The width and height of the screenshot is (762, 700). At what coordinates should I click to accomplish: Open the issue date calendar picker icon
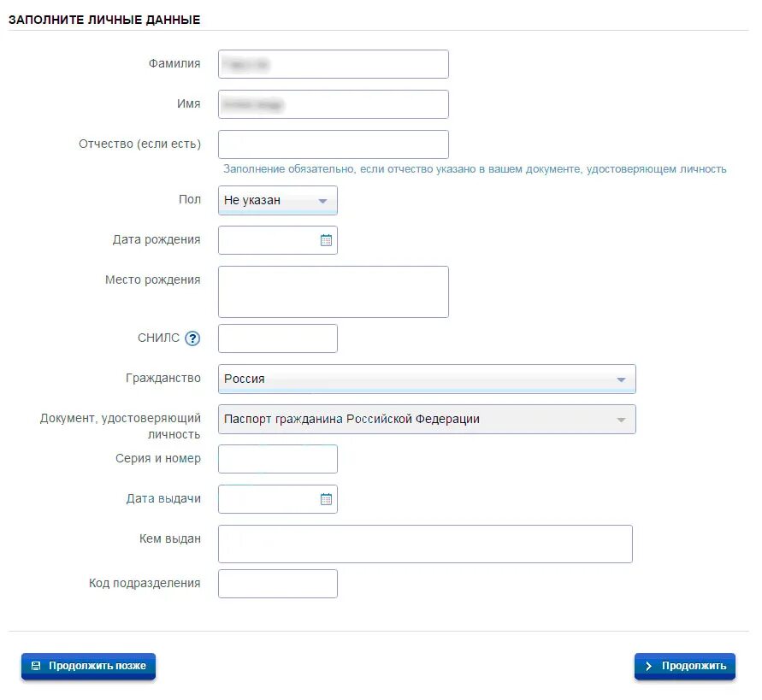point(326,499)
